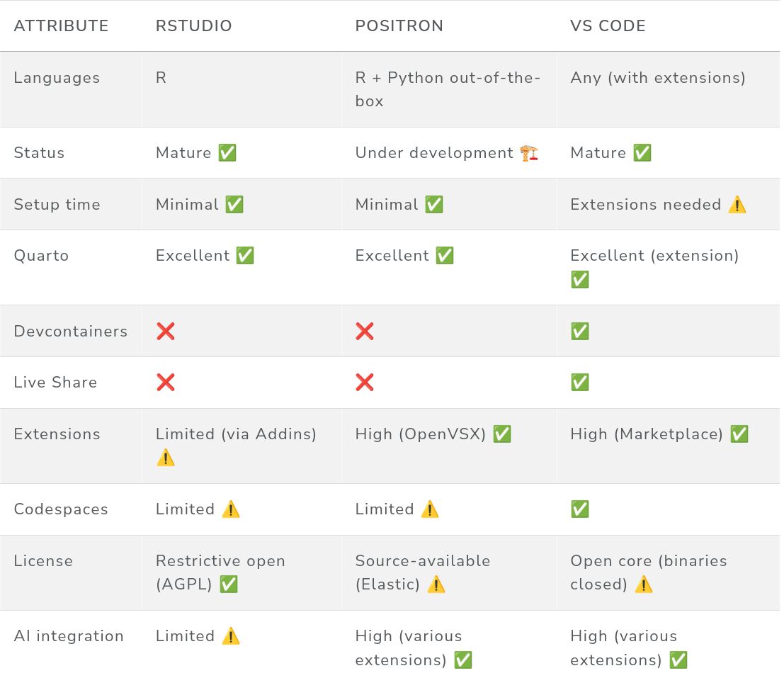Viewport: 784px width, 678px height.
Task: Click the Quarto row label
Action: [x=41, y=256]
